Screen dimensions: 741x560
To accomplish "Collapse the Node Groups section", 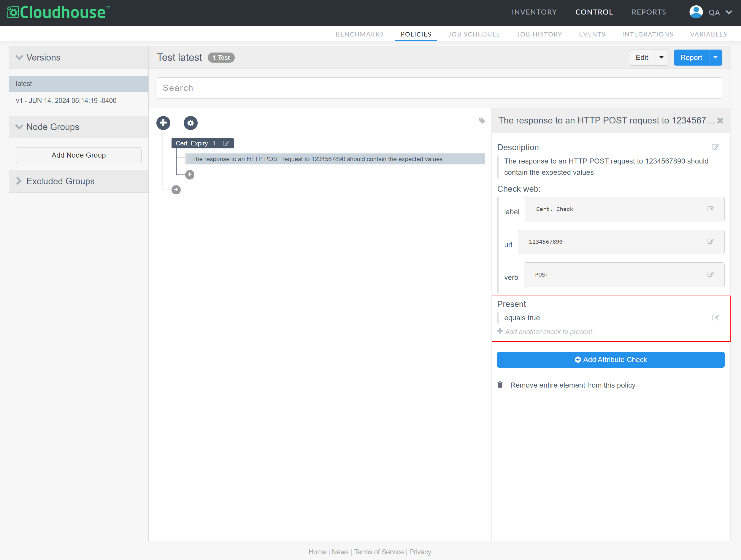I will (19, 127).
